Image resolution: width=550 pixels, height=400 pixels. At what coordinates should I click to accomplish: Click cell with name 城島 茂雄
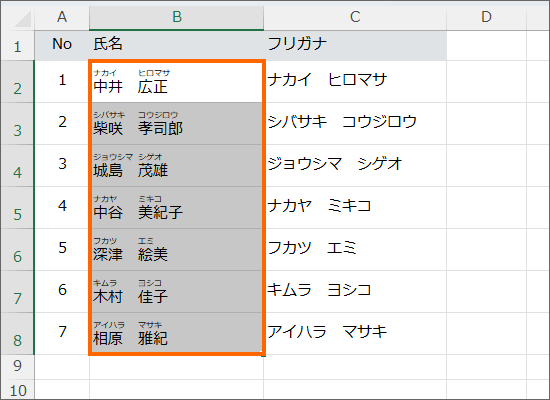point(176,166)
